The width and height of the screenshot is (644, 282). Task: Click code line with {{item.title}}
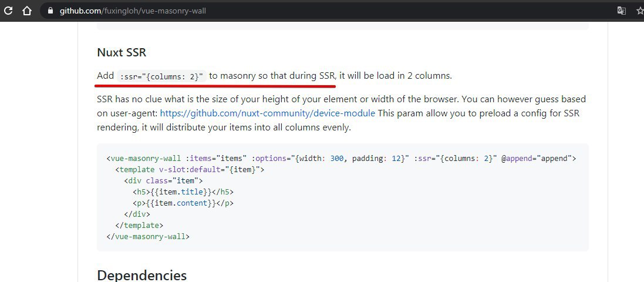click(183, 192)
